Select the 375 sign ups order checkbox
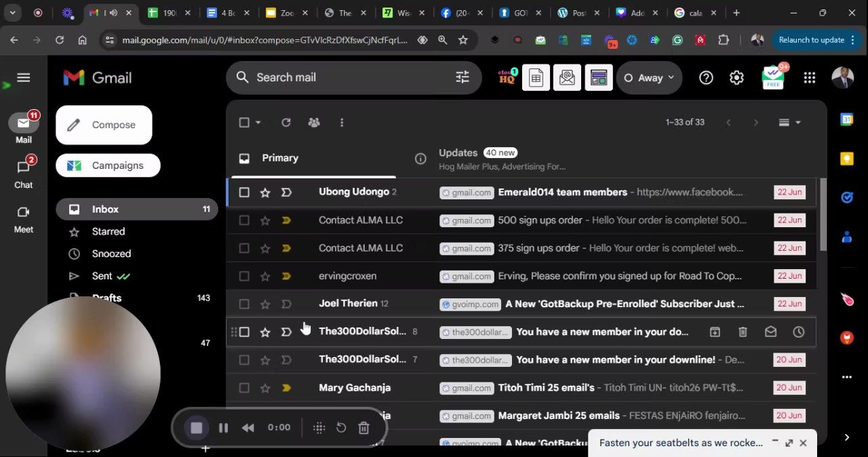 pyautogui.click(x=244, y=248)
